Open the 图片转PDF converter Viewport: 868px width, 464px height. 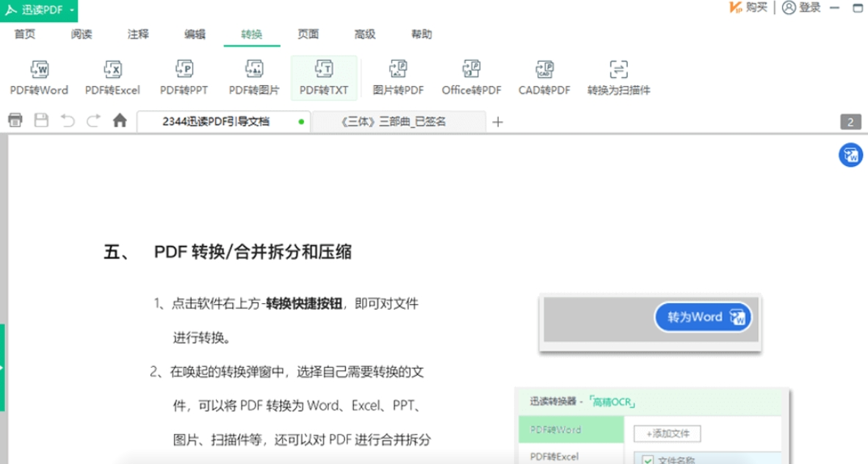click(x=398, y=78)
